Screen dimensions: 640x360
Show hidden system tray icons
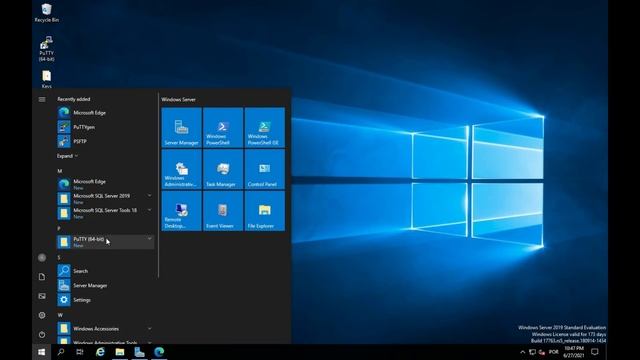[522, 352]
